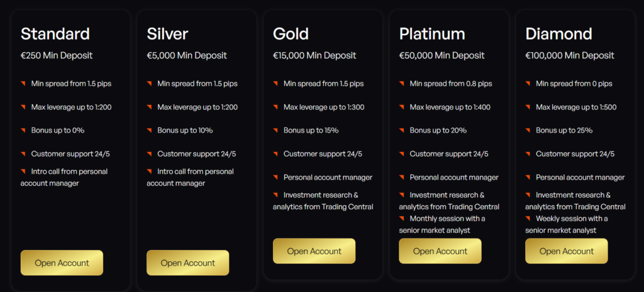Click Open Account under Silver plan
This screenshot has width=644, height=292.
point(187,262)
